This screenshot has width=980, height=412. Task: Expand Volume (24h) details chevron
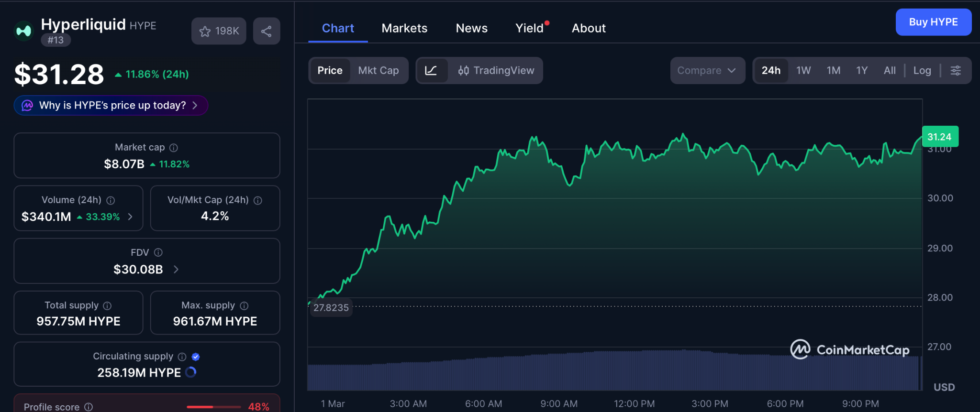(130, 217)
